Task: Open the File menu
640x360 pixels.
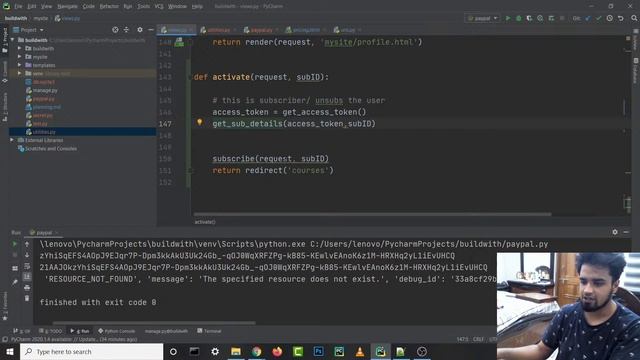Action: [x=18, y=7]
